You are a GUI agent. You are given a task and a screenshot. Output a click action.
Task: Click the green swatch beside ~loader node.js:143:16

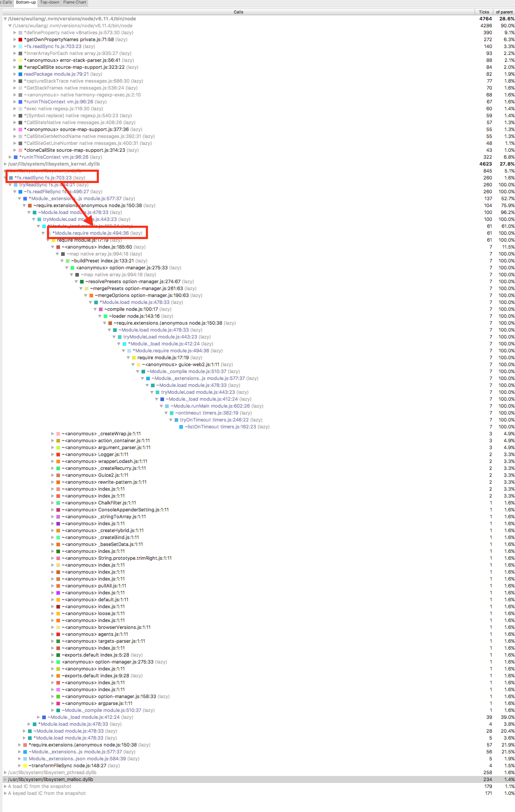tap(105, 316)
